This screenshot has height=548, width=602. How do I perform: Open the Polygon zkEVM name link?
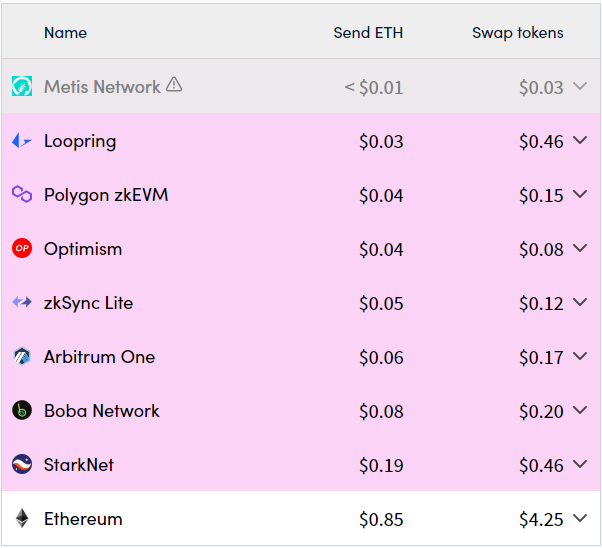pos(106,195)
